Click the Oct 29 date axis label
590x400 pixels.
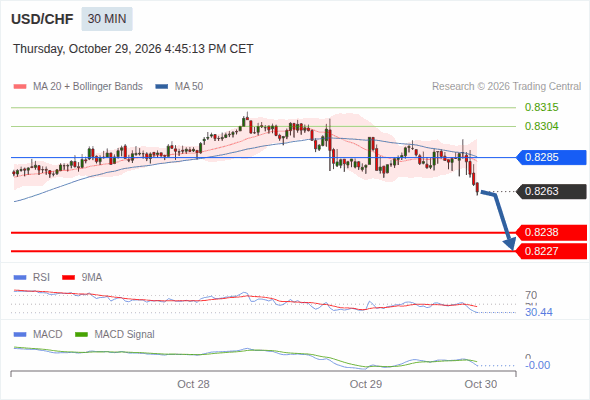[366, 384]
